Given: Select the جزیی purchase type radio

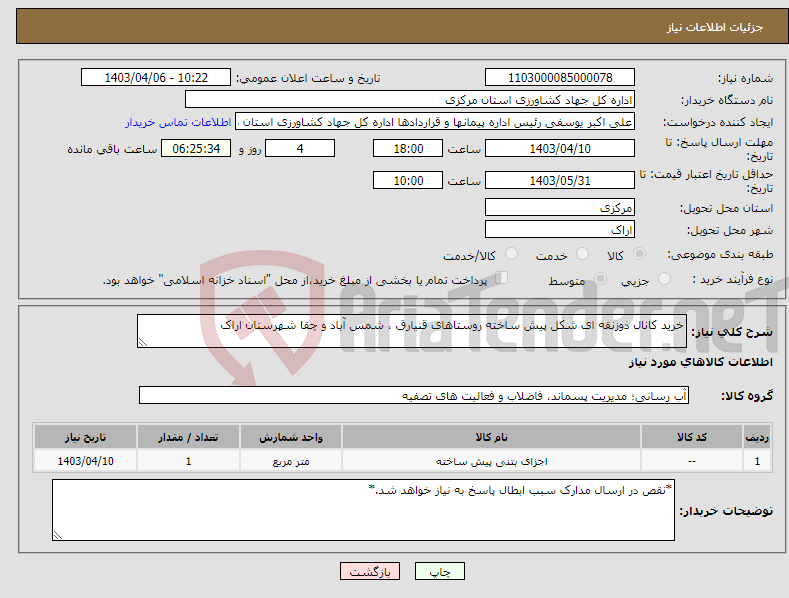Looking at the screenshot, I should coord(664,278).
